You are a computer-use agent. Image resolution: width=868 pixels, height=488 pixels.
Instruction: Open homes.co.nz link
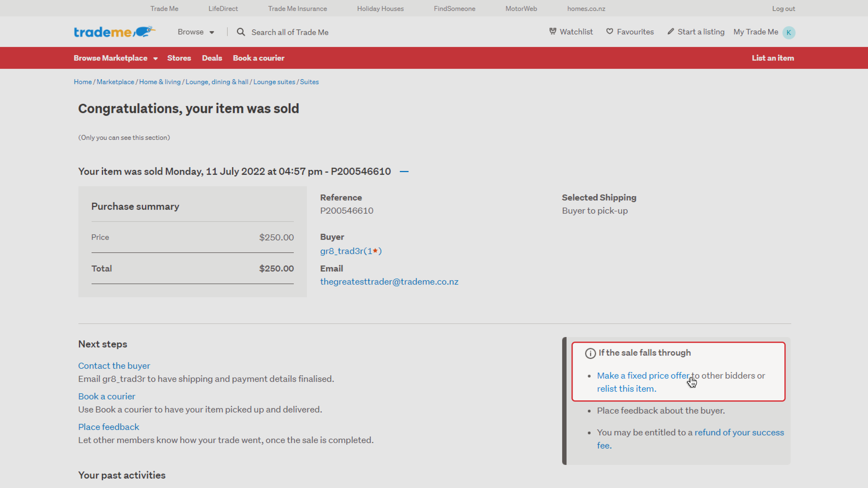pos(586,8)
